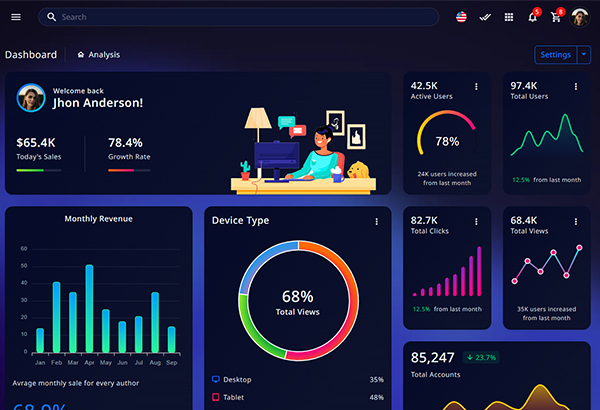The width and height of the screenshot is (600, 410).
Task: Open Total Clicks card options menu
Action: 476,221
